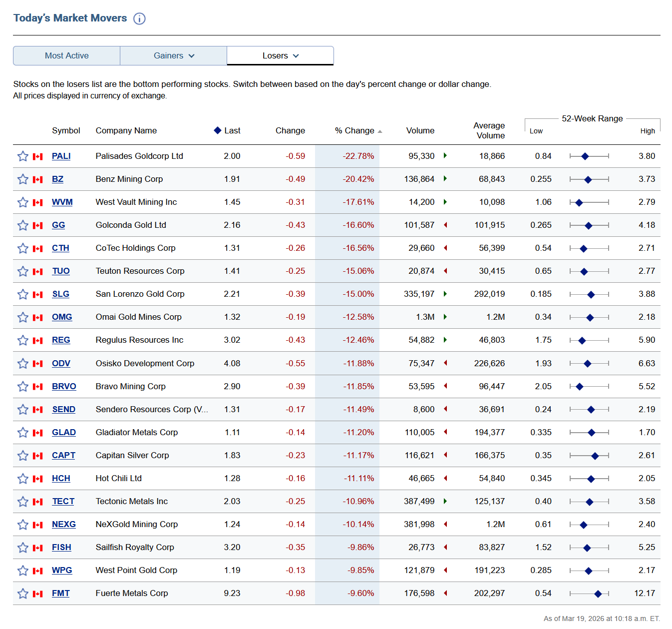Toggle the star for San Lorenzo Gold
672x629 pixels.
point(23,294)
